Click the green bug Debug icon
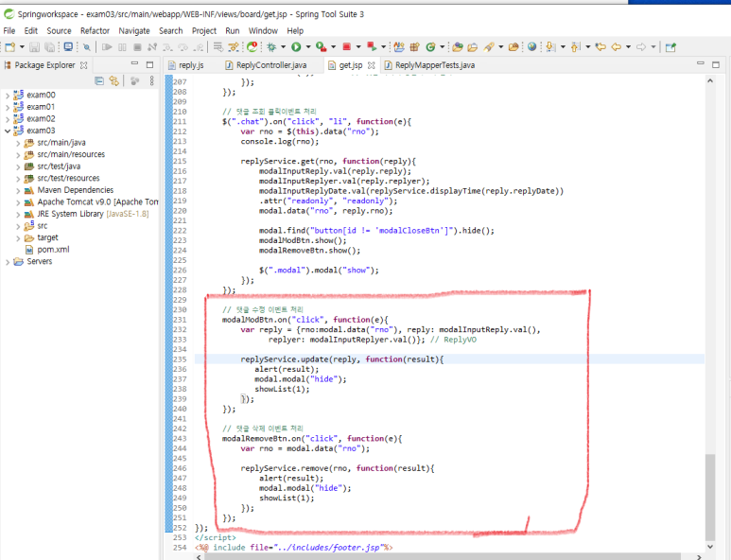Image resolution: width=731 pixels, height=560 pixels. tap(271, 46)
